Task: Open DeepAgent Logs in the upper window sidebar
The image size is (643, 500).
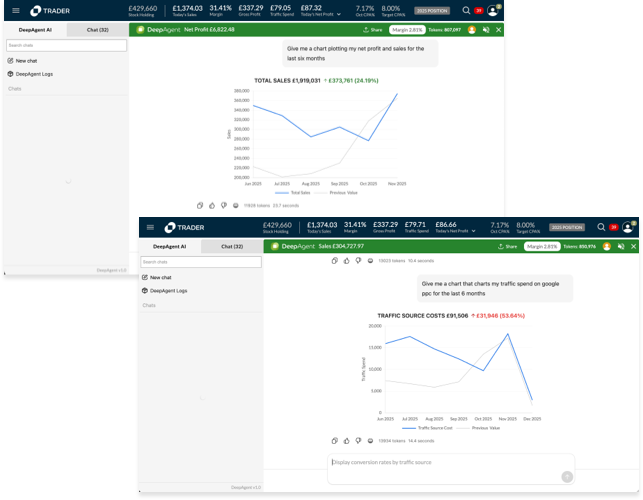Action: pos(34,74)
